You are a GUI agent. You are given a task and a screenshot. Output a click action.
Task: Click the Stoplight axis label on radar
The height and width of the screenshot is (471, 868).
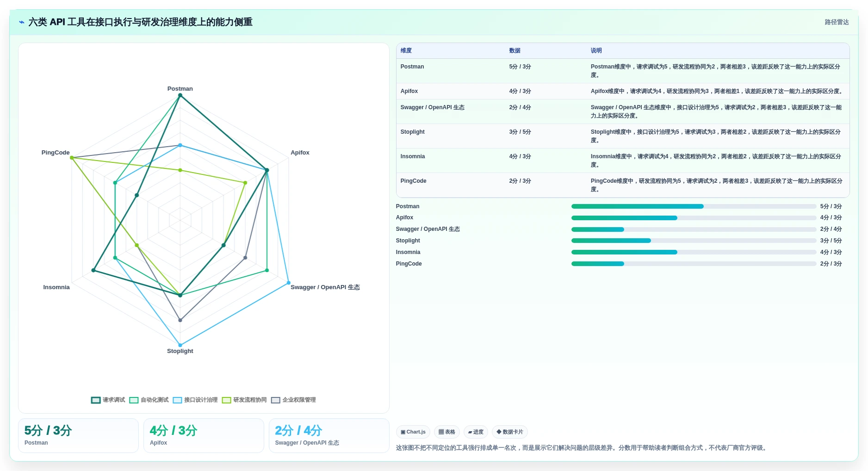(x=180, y=351)
